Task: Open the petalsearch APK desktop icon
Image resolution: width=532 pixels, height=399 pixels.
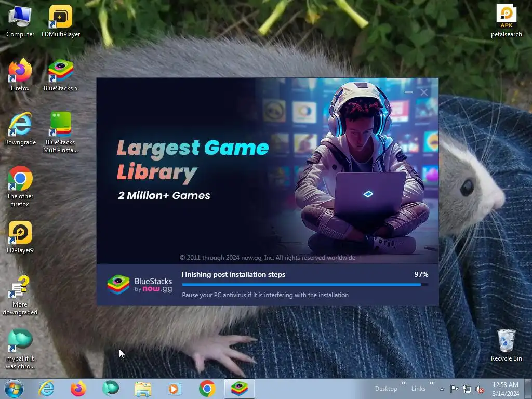Action: coord(506,21)
